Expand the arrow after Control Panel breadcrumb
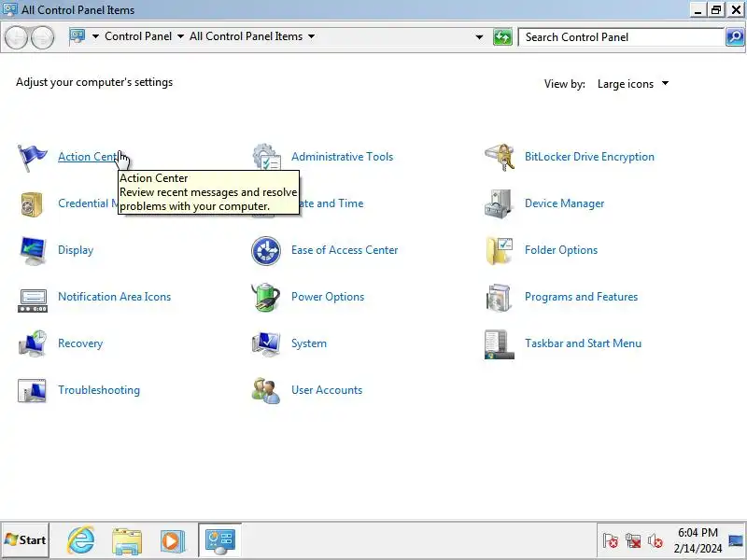Image resolution: width=747 pixels, height=560 pixels. point(180,36)
